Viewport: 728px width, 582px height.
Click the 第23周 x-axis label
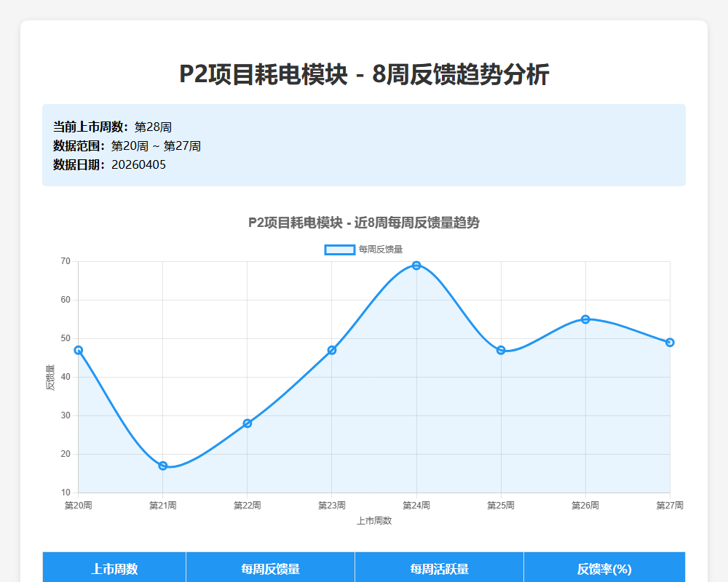pos(332,505)
